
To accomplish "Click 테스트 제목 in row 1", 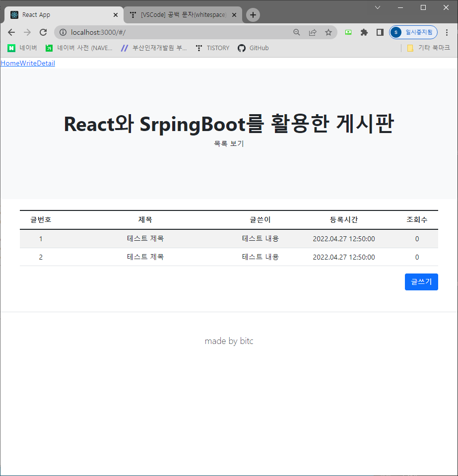I will point(145,239).
